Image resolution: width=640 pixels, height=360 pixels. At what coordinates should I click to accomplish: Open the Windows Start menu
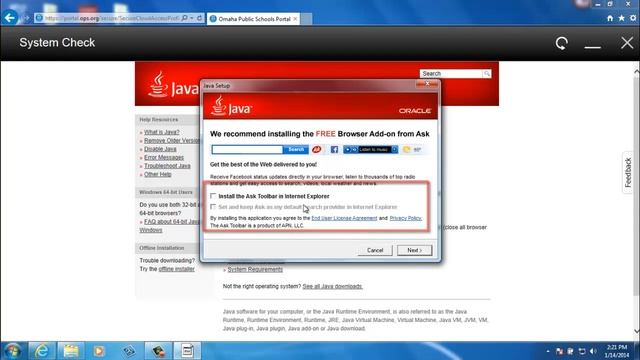[x=13, y=351]
